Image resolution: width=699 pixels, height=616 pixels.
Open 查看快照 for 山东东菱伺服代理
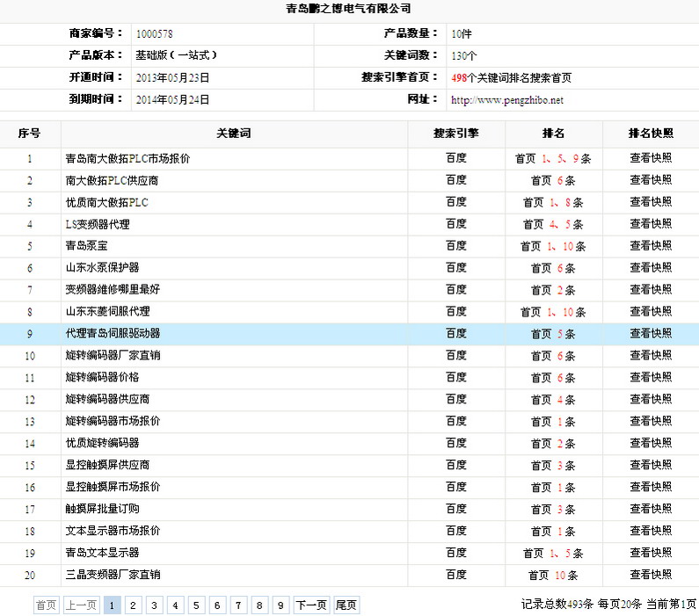[x=651, y=311]
